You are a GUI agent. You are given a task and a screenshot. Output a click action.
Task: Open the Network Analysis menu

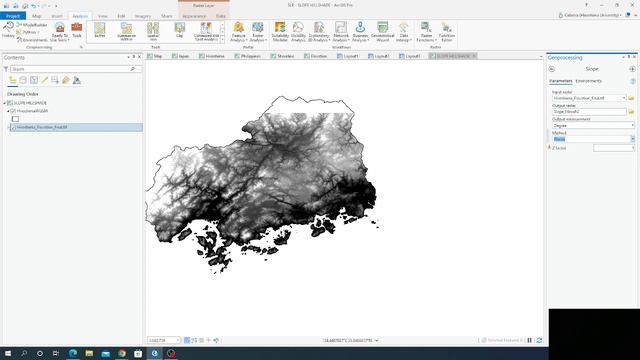coord(341,32)
